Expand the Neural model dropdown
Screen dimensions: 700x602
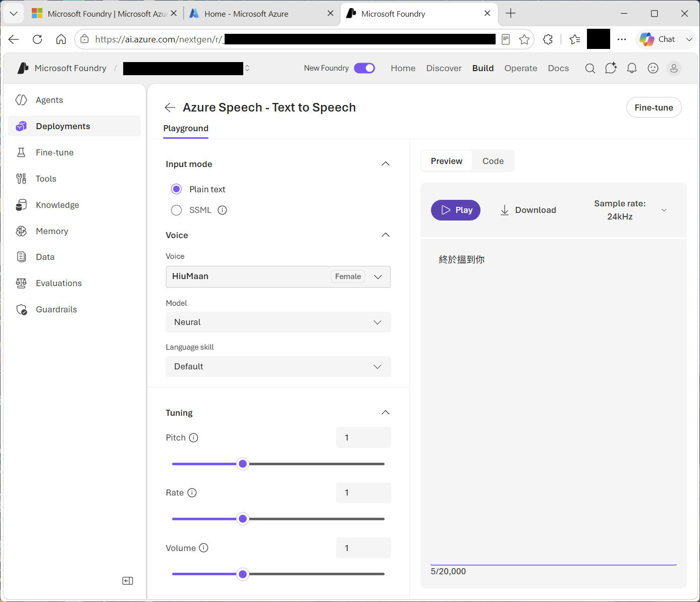pos(278,322)
